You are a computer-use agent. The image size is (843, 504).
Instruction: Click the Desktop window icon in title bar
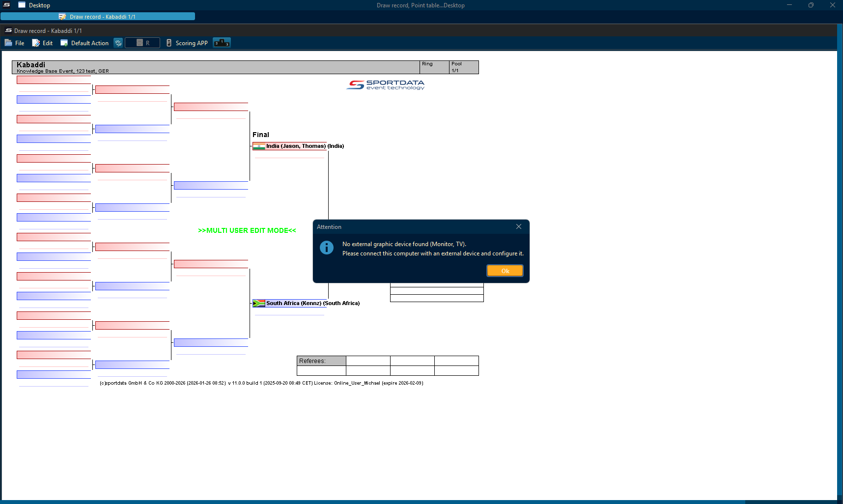click(22, 5)
